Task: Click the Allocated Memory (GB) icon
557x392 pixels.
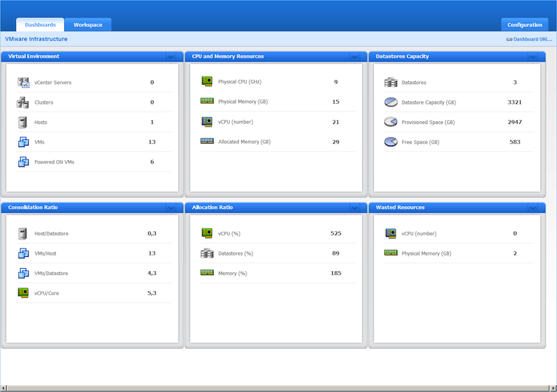Action: [207, 141]
